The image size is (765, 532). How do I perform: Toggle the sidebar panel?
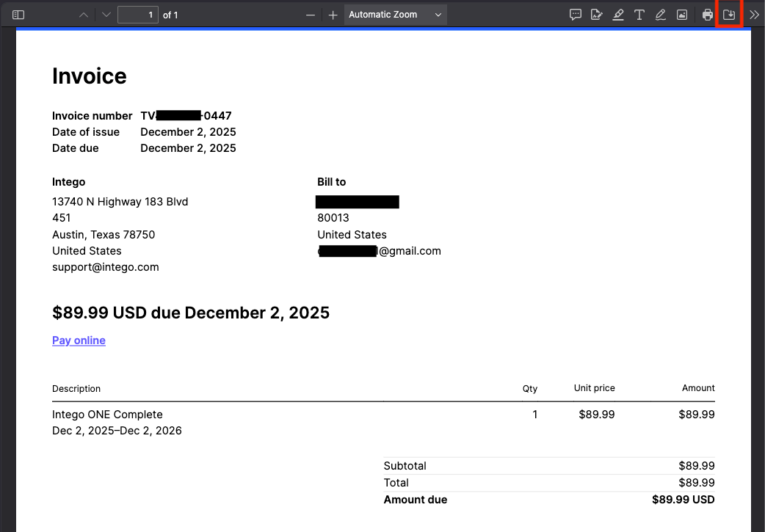(18, 15)
